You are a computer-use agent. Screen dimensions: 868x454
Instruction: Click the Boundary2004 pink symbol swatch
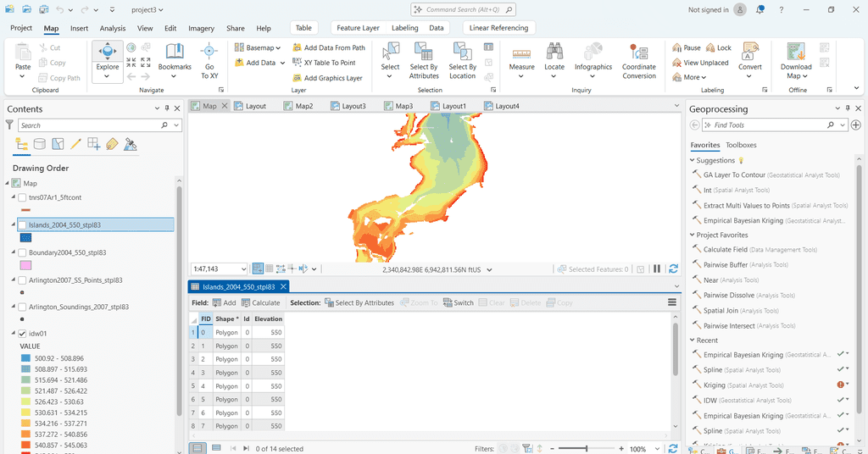pos(25,265)
